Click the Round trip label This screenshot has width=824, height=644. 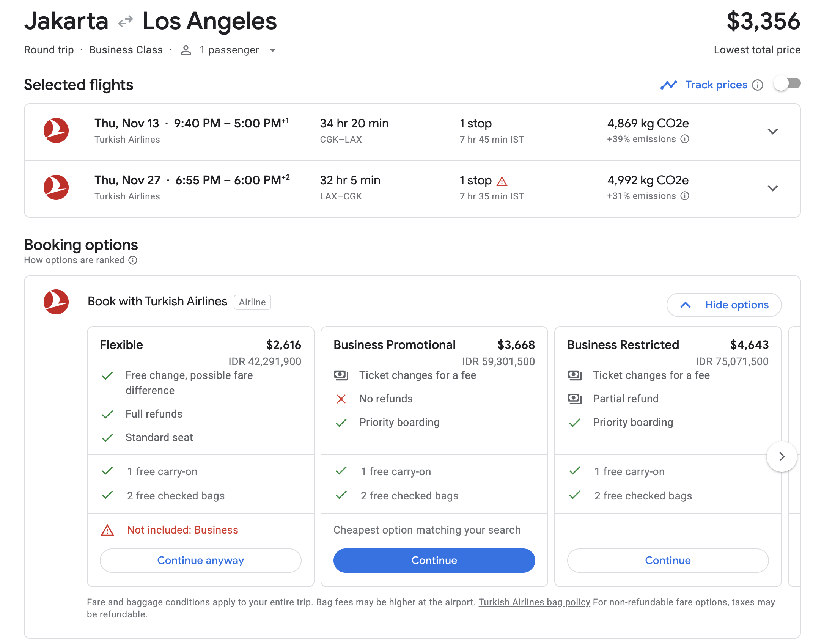pyautogui.click(x=49, y=50)
